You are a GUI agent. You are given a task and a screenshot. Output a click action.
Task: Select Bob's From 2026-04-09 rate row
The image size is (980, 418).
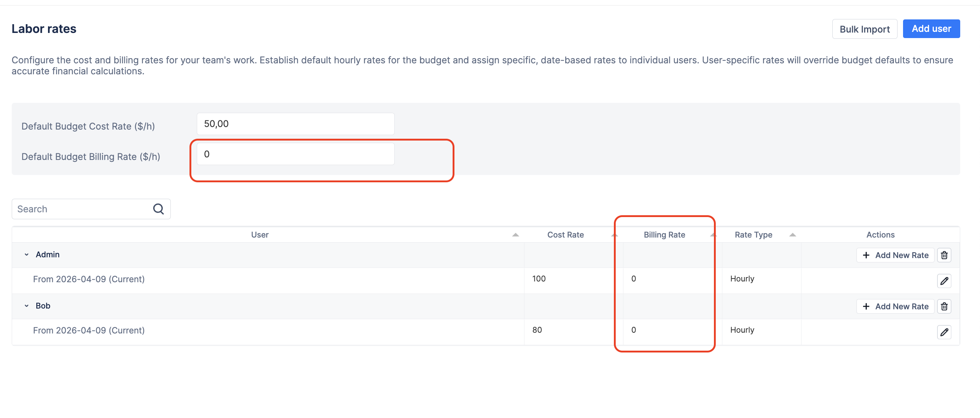89,331
